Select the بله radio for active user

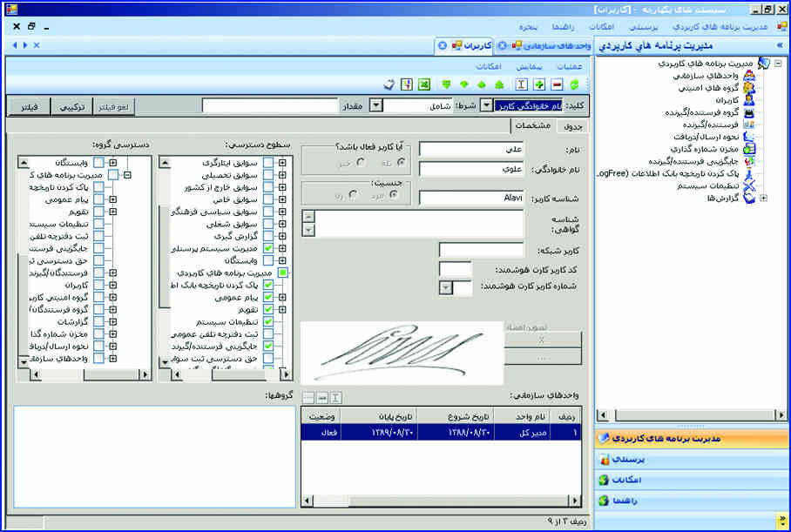pos(401,162)
